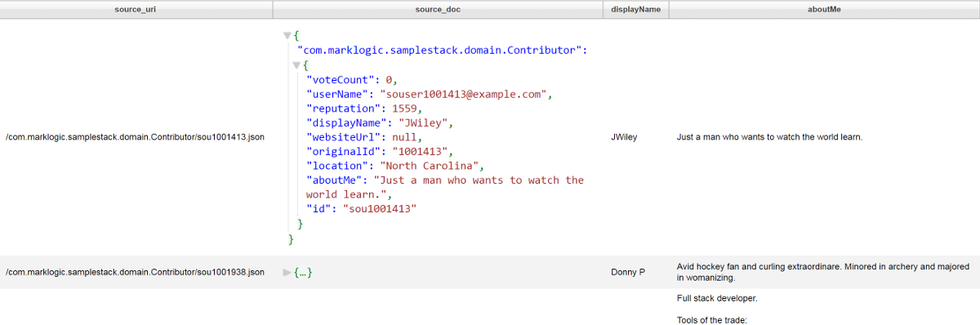Click the "JWiley" JSON string value

click(425, 123)
